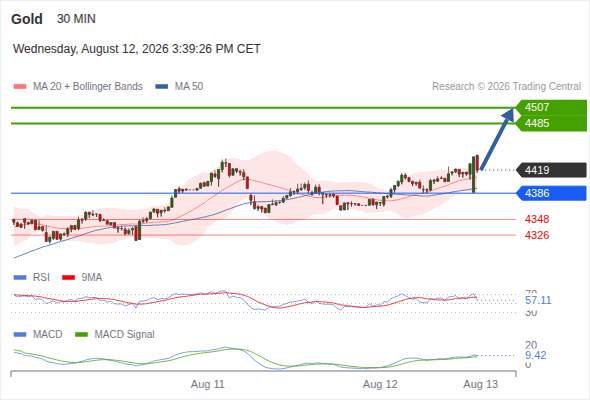590x400 pixels.
Task: Click the blue upward forecast arrow head
Action: click(x=508, y=114)
